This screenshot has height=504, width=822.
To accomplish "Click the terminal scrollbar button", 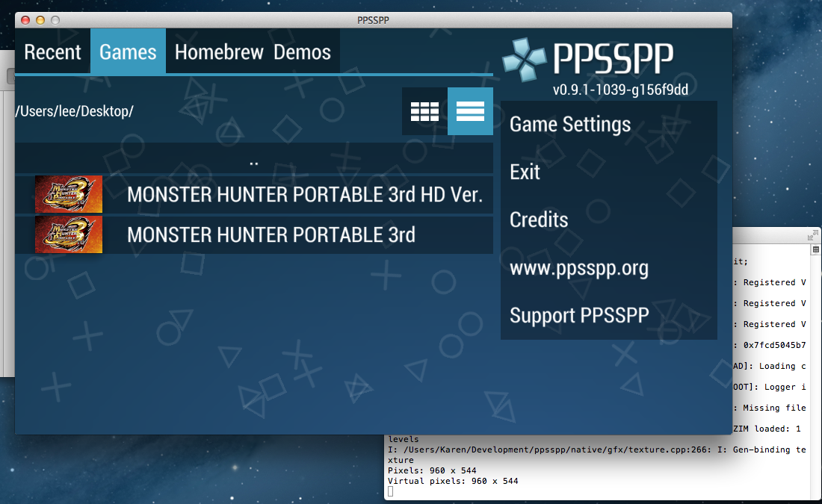I will click(x=816, y=249).
